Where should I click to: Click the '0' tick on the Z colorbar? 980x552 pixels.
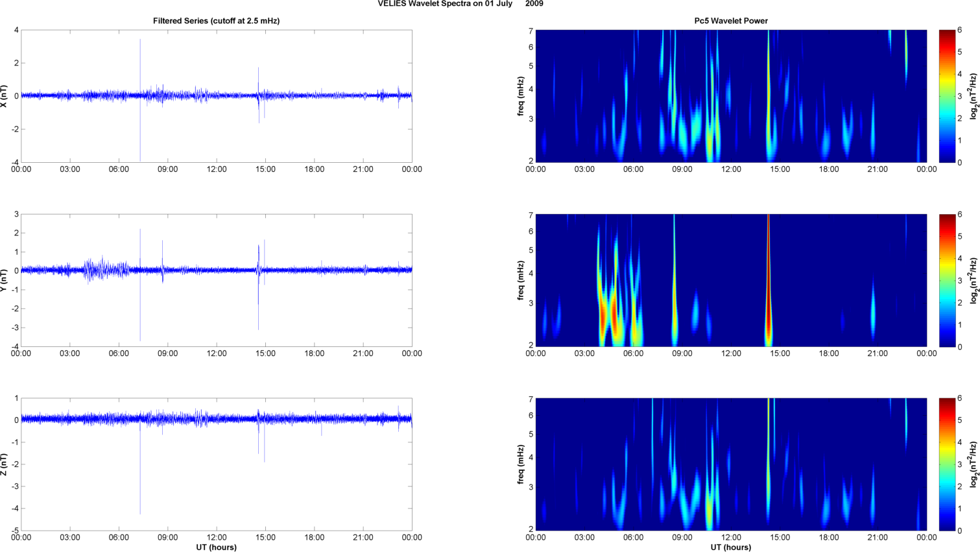(x=960, y=531)
